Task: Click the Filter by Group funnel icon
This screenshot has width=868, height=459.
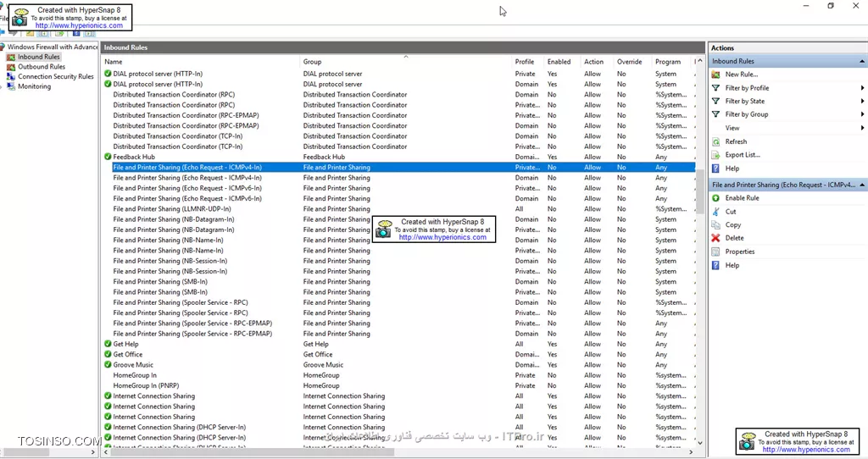Action: pos(715,114)
